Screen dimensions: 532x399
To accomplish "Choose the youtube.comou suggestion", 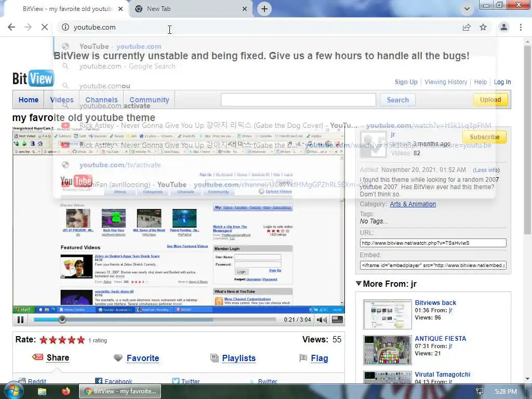I will tap(274, 86).
